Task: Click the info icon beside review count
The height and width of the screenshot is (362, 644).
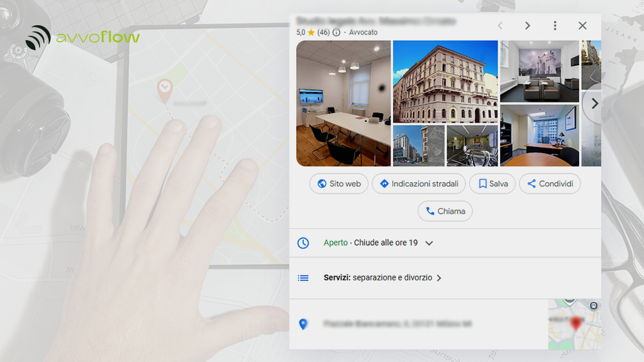Action: pyautogui.click(x=336, y=32)
